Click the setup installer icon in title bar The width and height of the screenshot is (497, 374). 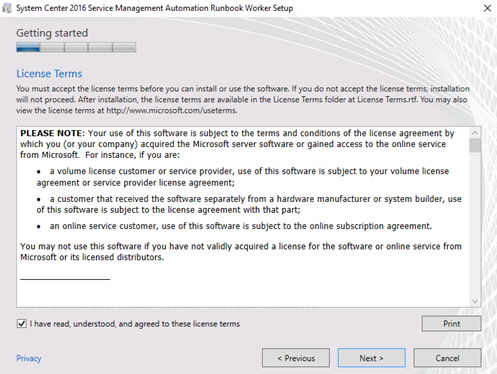(x=6, y=8)
